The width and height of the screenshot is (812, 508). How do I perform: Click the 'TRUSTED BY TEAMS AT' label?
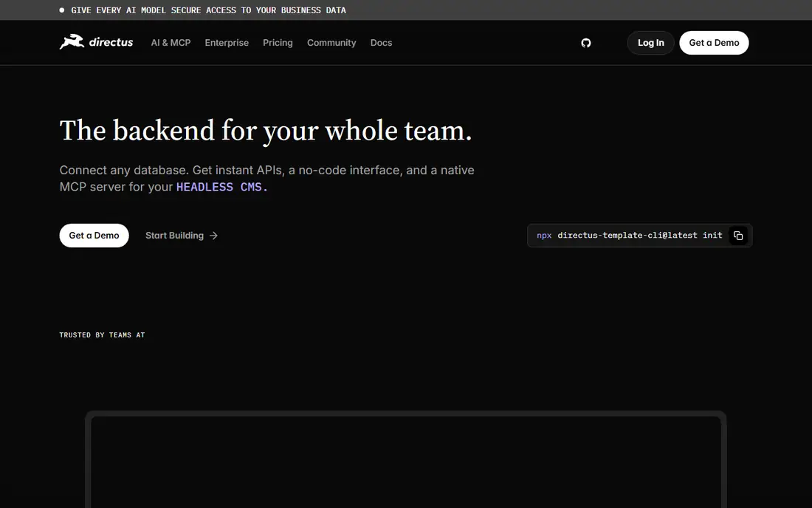coord(102,335)
